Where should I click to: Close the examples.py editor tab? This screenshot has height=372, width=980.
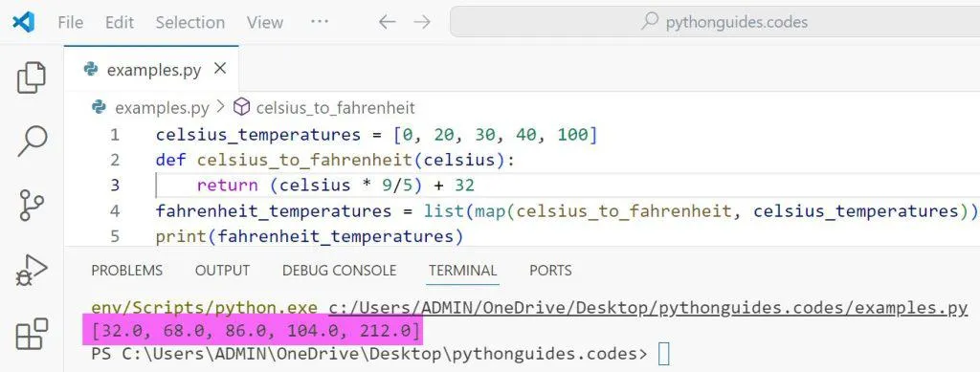[x=220, y=69]
